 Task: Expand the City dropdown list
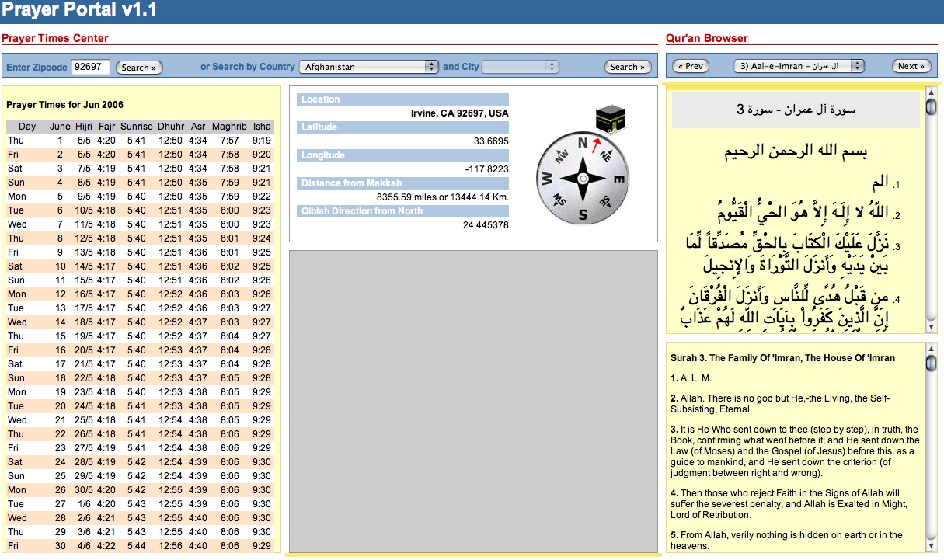tap(521, 67)
